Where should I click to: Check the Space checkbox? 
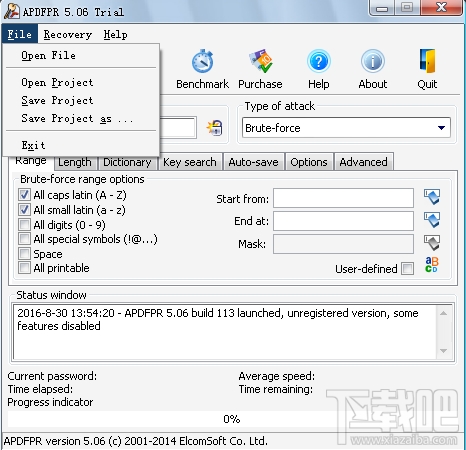tap(24, 253)
